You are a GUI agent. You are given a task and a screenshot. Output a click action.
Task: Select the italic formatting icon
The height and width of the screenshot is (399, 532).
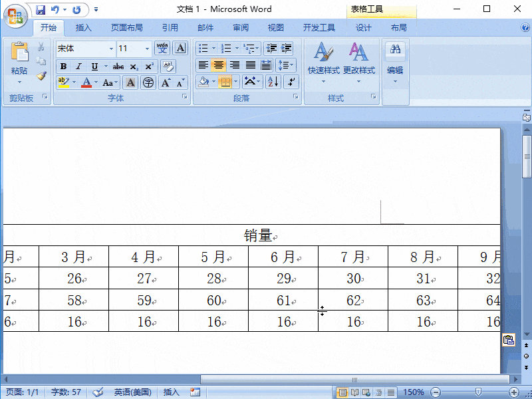point(78,66)
